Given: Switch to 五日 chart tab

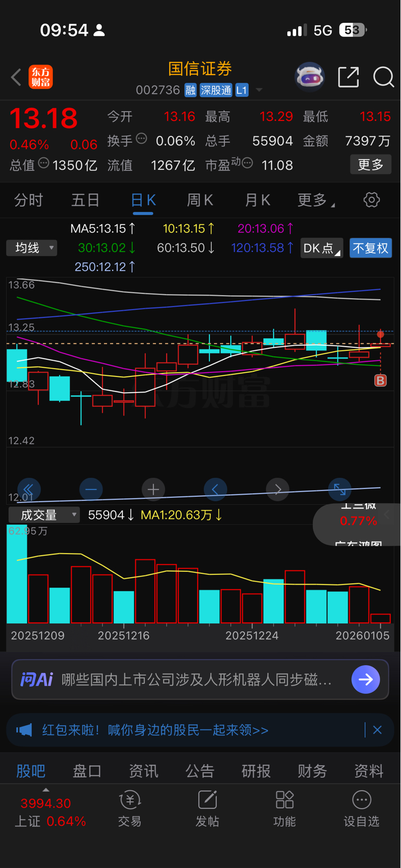Looking at the screenshot, I should [x=86, y=200].
